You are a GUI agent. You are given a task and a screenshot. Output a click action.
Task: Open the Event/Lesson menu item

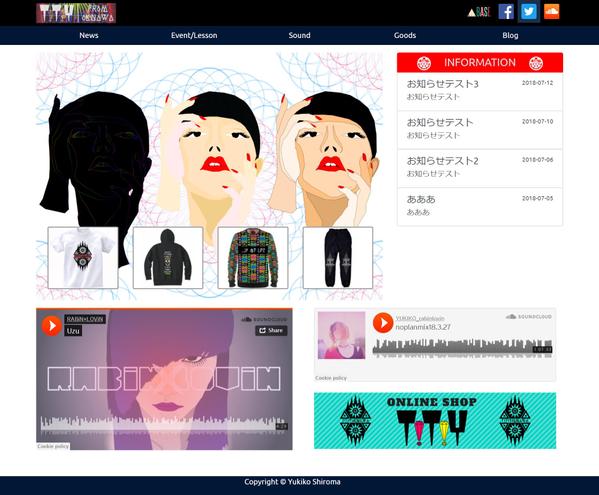click(194, 36)
